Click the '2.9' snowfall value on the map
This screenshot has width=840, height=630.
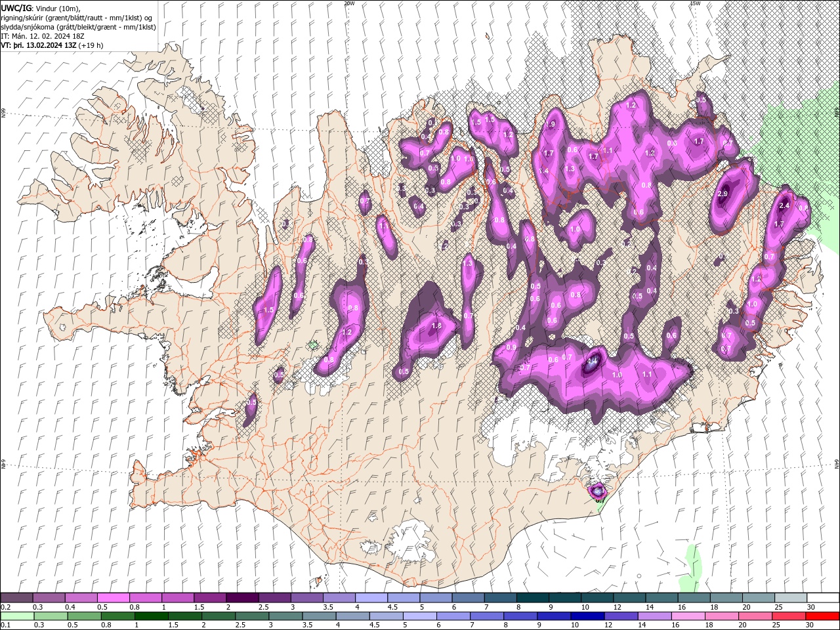point(723,194)
